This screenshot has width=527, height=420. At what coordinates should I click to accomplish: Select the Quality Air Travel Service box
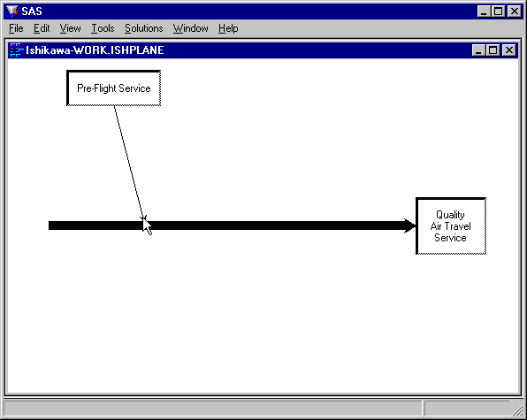(x=451, y=225)
